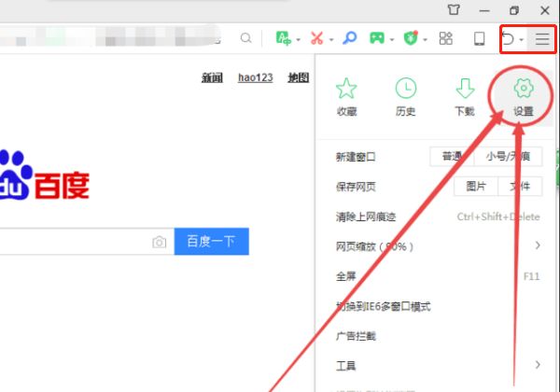This screenshot has width=560, height=392.
Task: Click the green game controller icon
Action: pyautogui.click(x=377, y=38)
